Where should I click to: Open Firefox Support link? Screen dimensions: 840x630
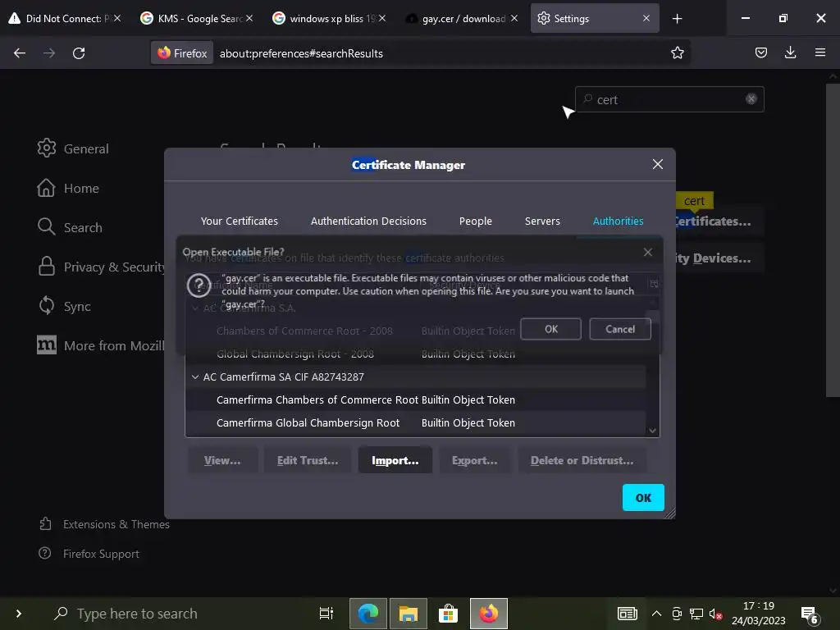click(x=89, y=554)
